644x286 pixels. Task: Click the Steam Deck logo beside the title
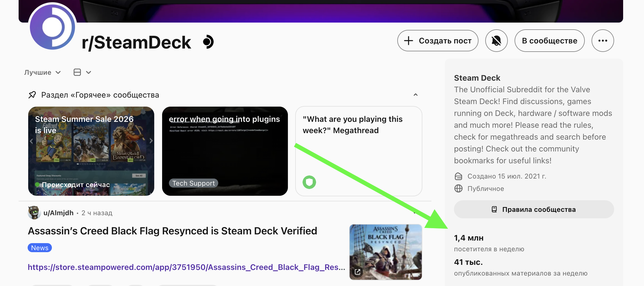(x=208, y=42)
